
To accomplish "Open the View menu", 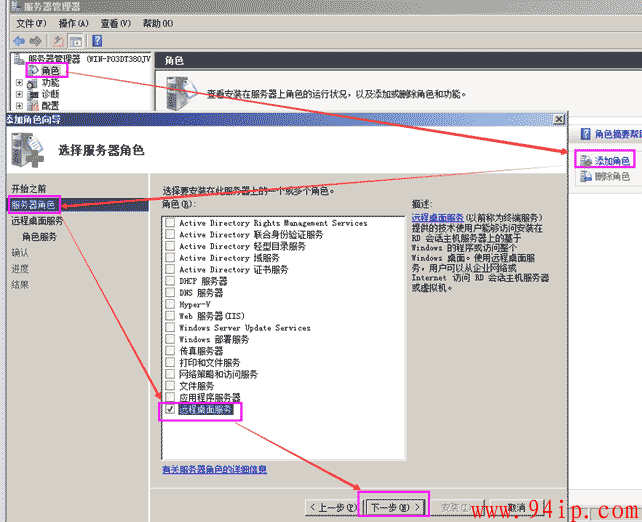I will coord(115,23).
